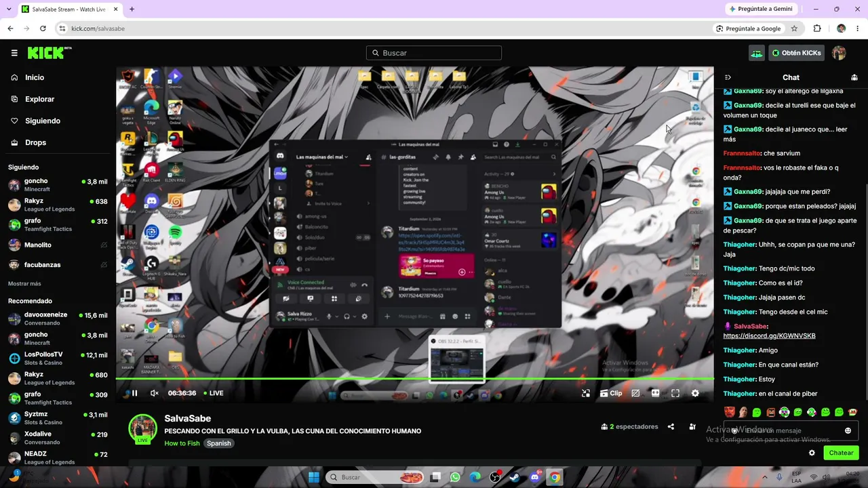This screenshot has width=868, height=488.
Task: Click the Buscar search field on Kick
Action: pyautogui.click(x=434, y=53)
